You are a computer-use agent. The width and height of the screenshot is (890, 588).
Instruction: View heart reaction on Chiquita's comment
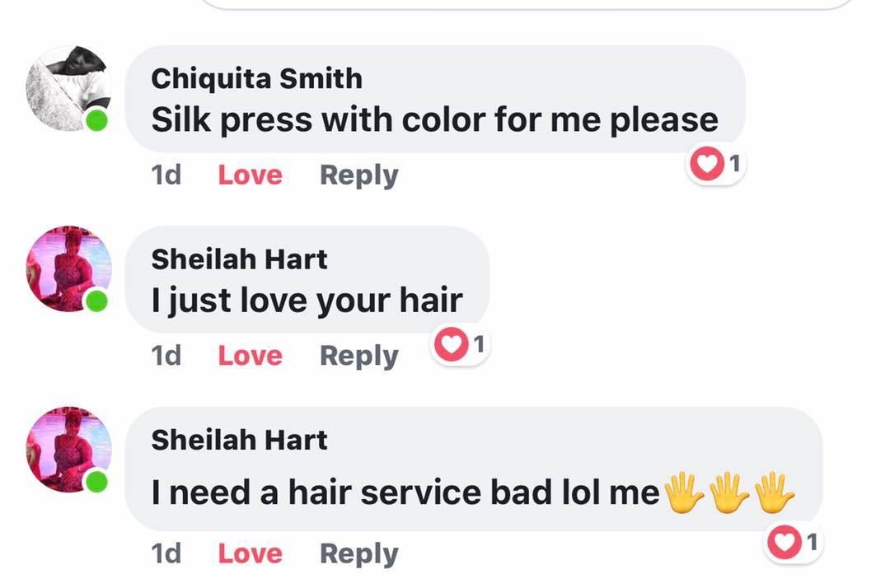coord(715,164)
